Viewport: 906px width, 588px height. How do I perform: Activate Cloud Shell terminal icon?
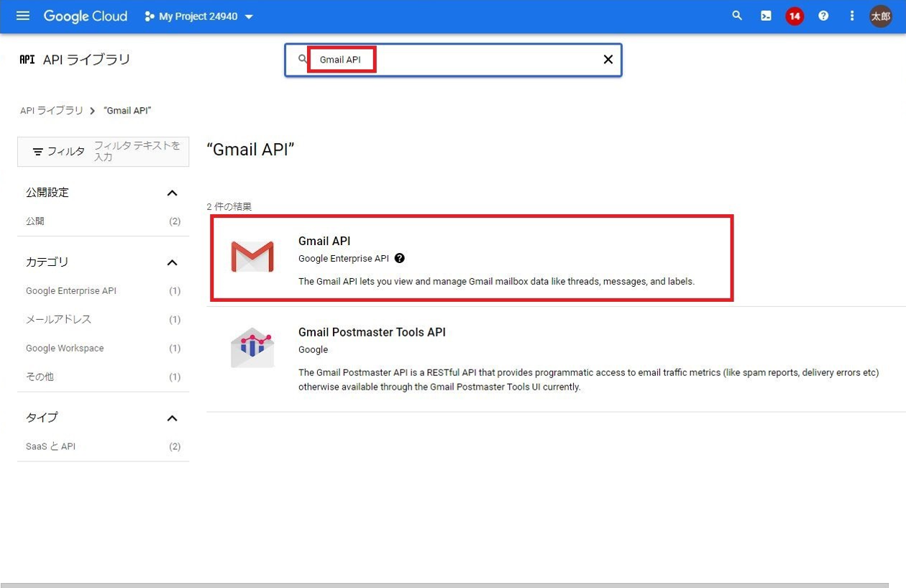click(766, 16)
